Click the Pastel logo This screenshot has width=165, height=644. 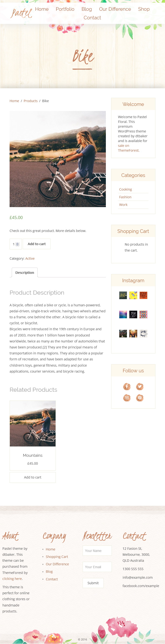click(21, 13)
